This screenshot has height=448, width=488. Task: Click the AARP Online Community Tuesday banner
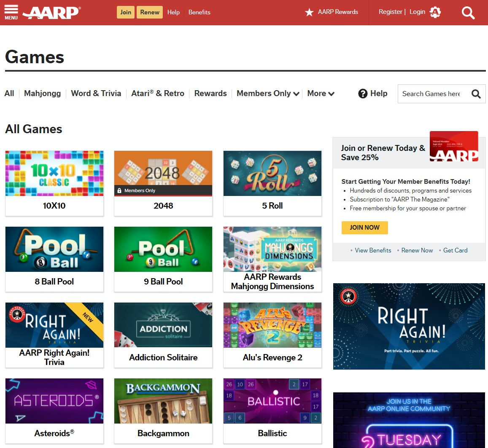pyautogui.click(x=409, y=420)
